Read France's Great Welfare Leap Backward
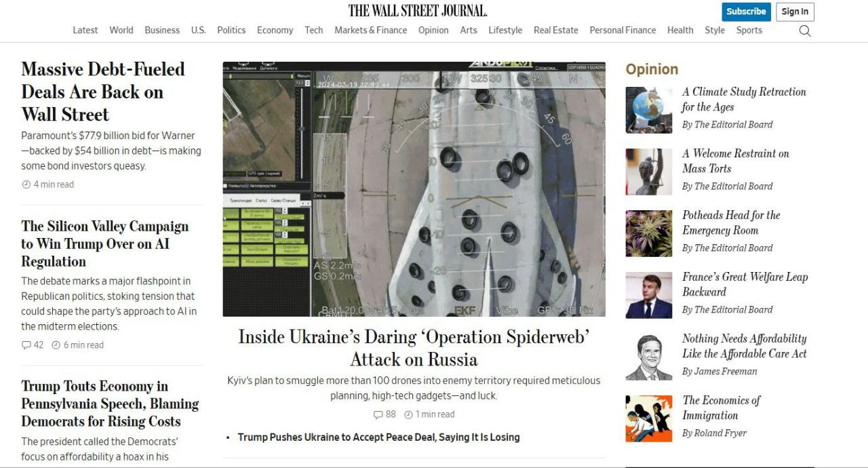 tap(745, 284)
